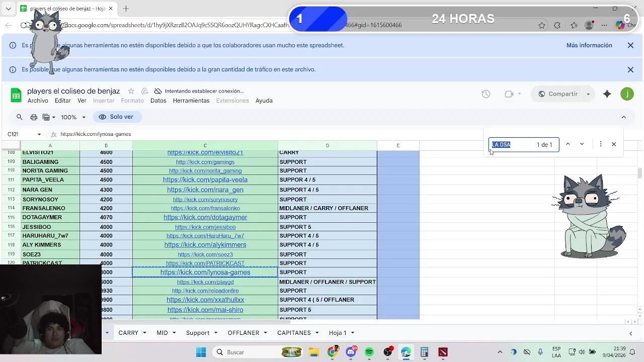Open version history clock icon
The width and height of the screenshot is (644, 362).
[x=486, y=94]
